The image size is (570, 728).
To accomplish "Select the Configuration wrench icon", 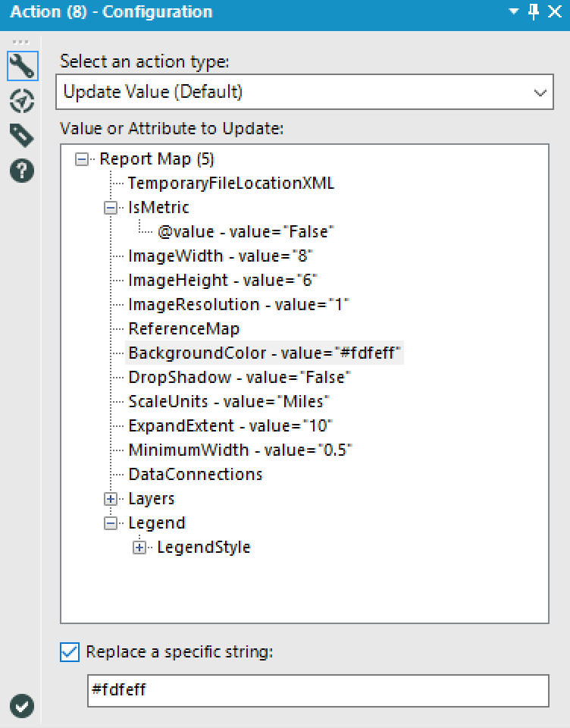I will point(21,66).
